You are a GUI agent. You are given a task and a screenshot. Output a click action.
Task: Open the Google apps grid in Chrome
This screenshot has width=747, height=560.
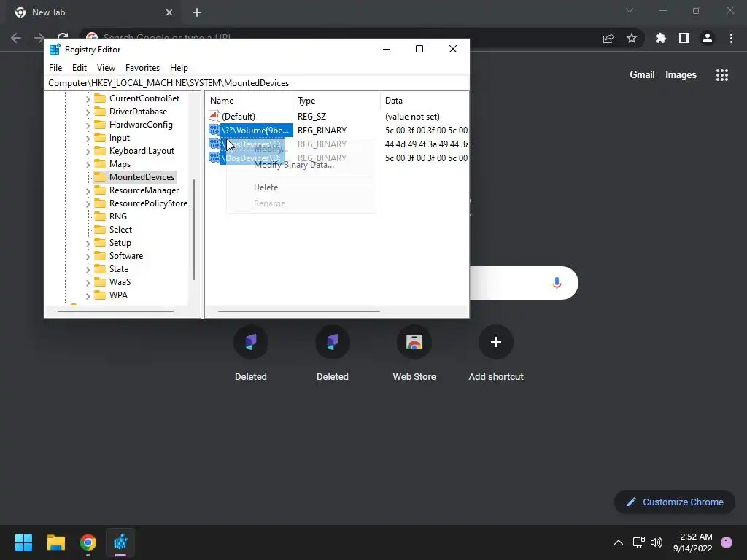click(721, 75)
